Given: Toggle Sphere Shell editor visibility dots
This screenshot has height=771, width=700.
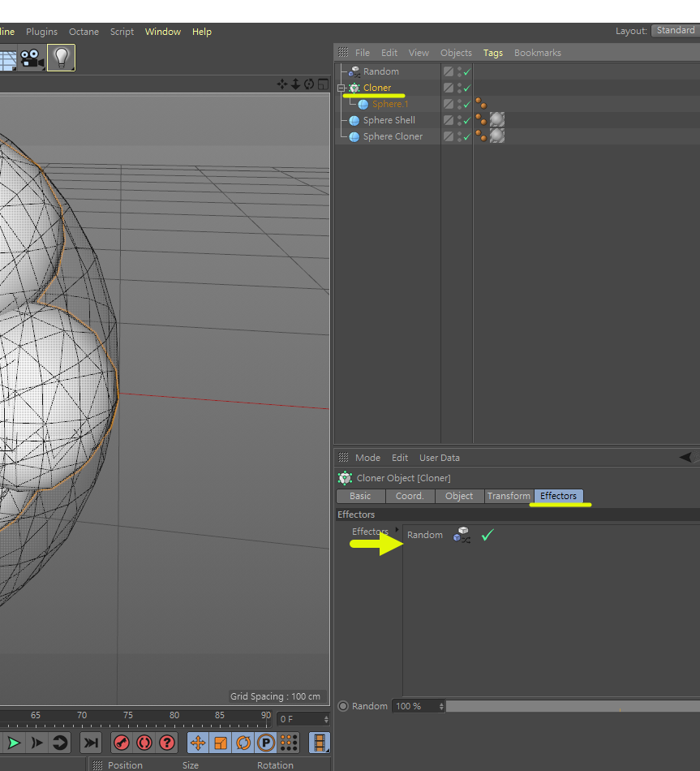Looking at the screenshot, I should (459, 120).
